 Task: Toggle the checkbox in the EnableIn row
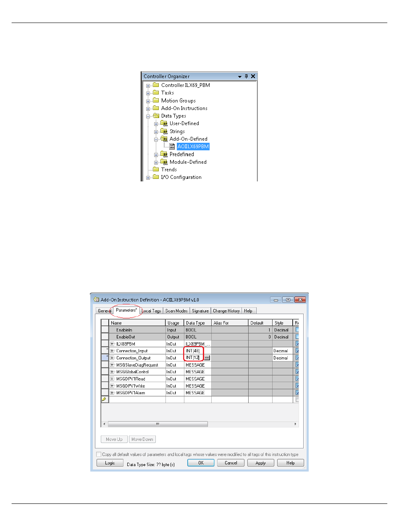(297, 330)
